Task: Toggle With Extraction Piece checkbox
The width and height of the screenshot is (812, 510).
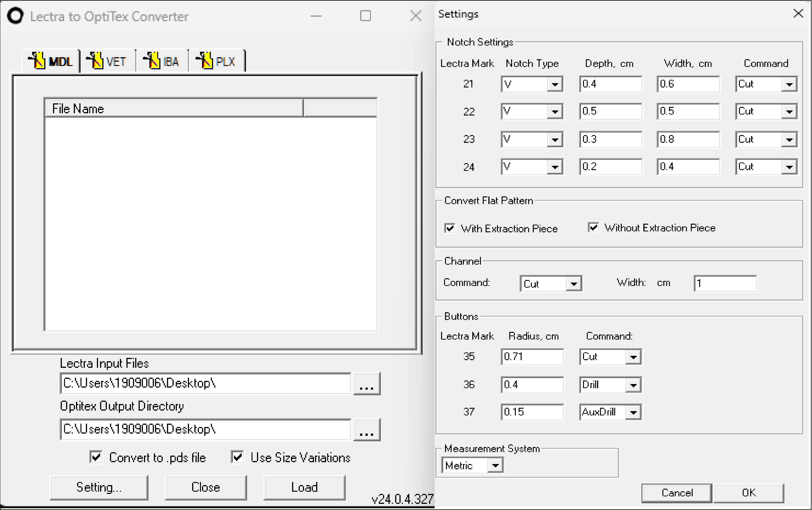Action: tap(450, 228)
